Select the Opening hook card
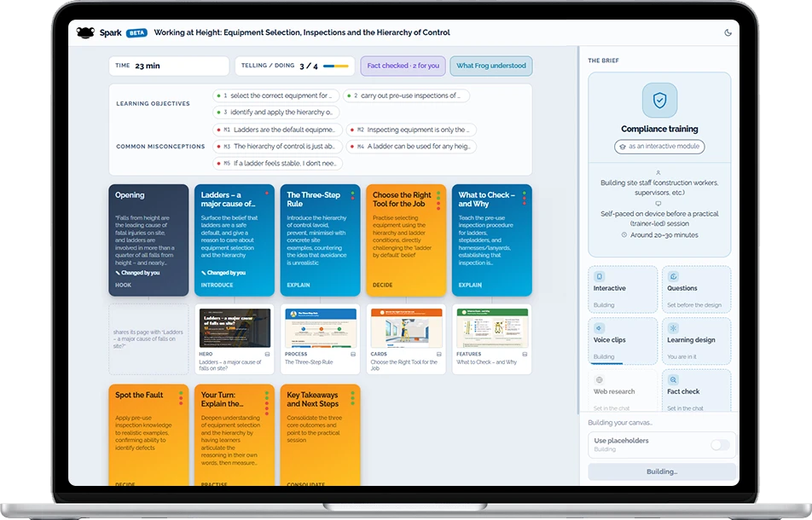This screenshot has width=812, height=520. point(148,240)
